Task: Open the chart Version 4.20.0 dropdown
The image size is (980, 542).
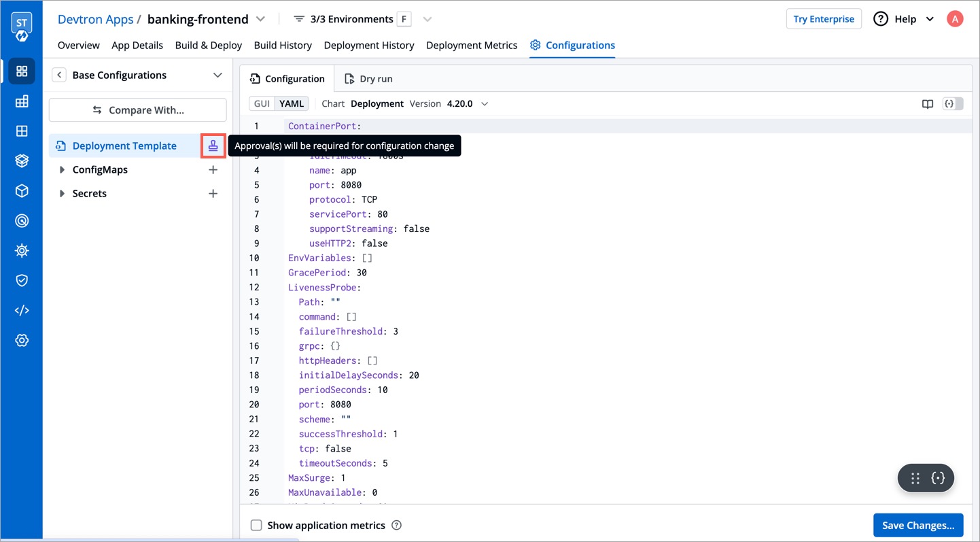Action: click(x=485, y=104)
